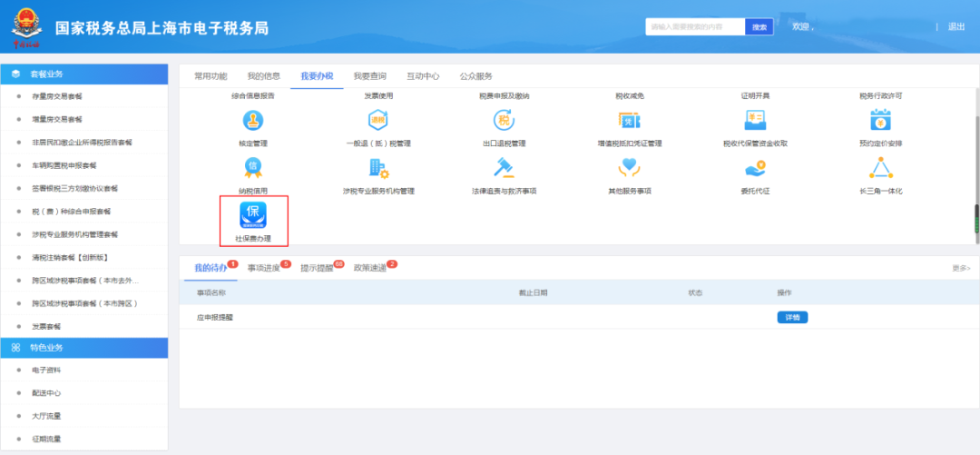Screen dimensions: 980x455
Task: Click the 长三角一体化 triangle icon
Action: tap(880, 167)
